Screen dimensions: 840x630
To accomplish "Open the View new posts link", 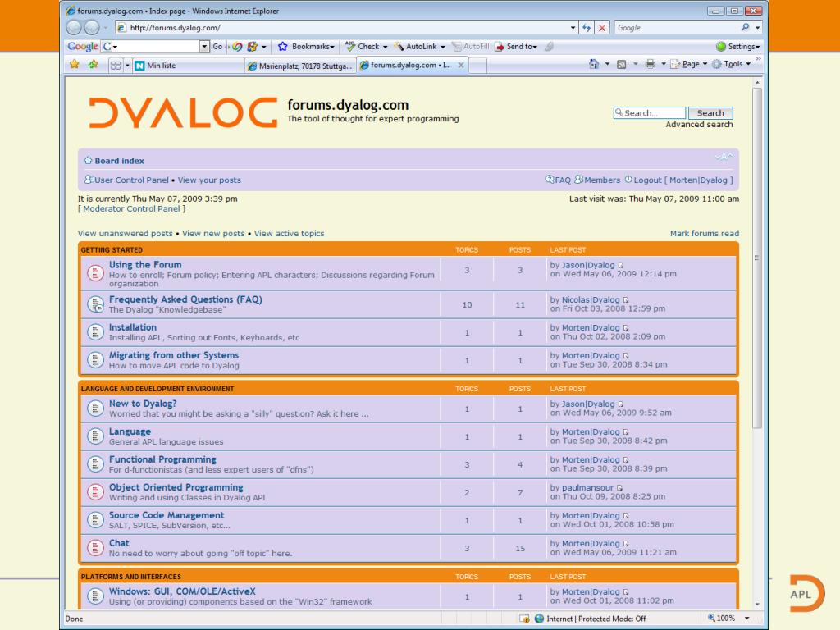I will 213,233.
